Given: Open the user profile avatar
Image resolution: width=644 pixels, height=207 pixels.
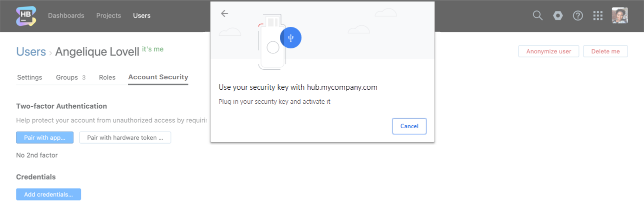Looking at the screenshot, I should tap(620, 15).
